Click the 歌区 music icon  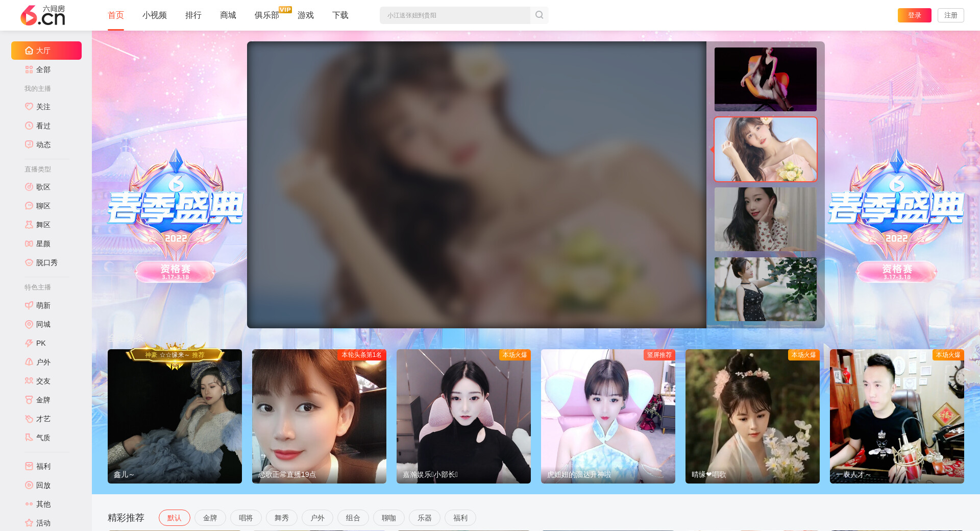tap(29, 187)
